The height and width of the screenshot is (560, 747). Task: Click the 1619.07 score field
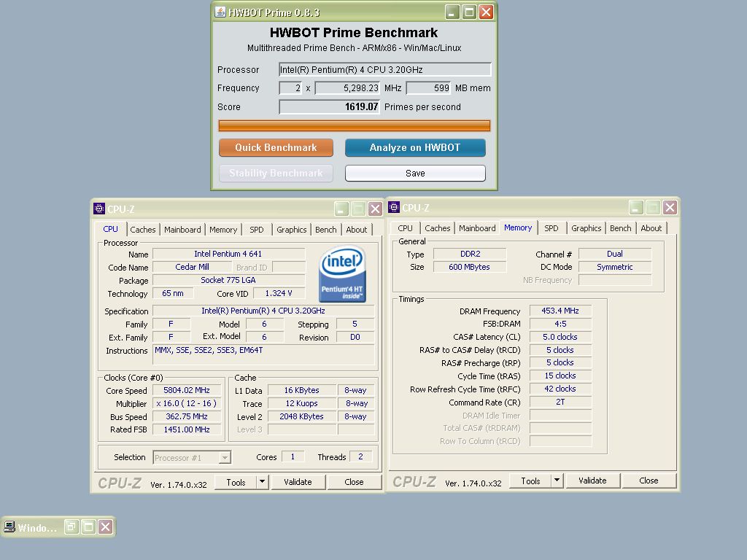coord(329,106)
